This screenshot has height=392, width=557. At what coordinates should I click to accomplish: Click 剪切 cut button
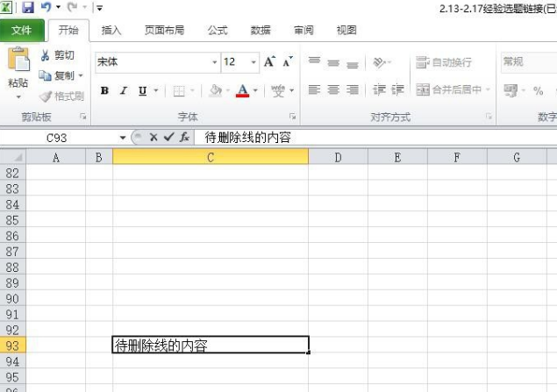57,55
